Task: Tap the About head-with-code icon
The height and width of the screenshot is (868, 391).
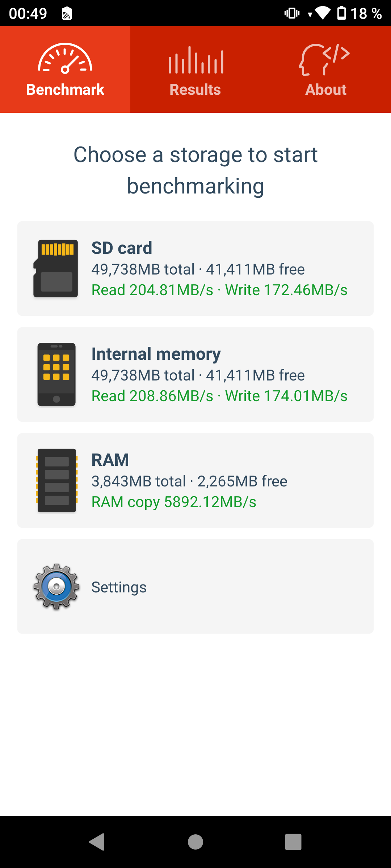Action: point(324,60)
